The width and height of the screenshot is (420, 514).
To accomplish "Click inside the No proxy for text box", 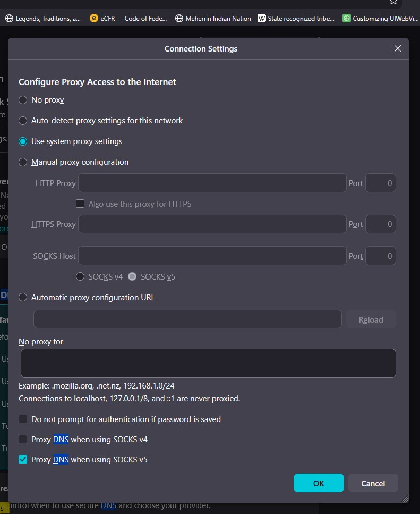I will [x=208, y=363].
